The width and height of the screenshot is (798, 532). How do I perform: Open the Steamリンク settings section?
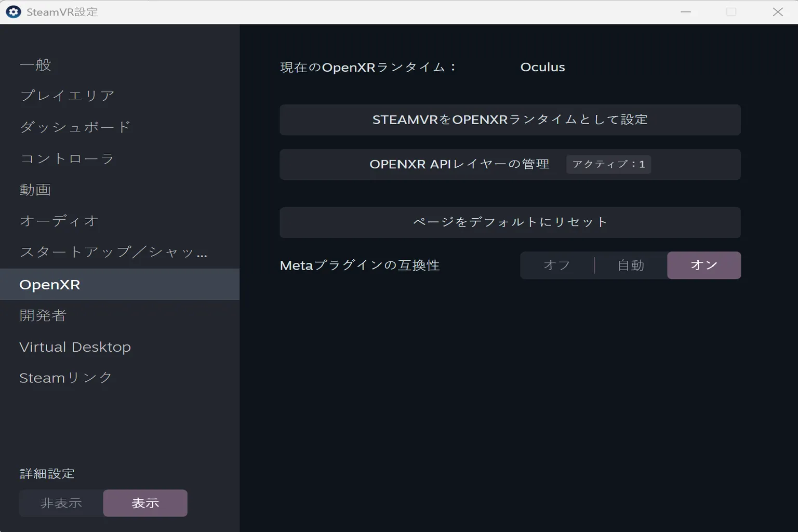click(x=119, y=378)
